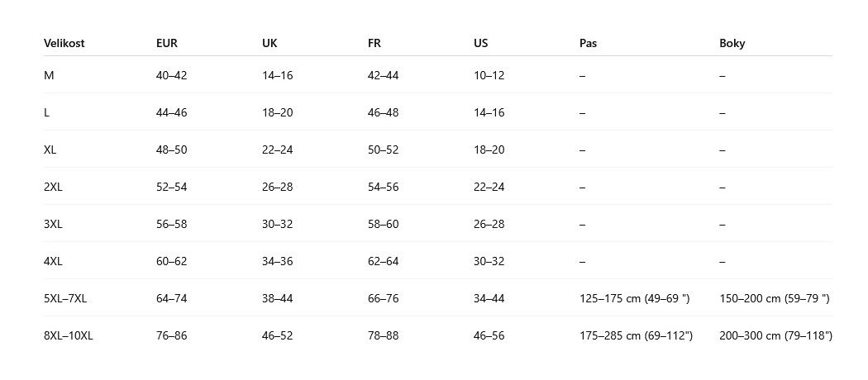
Task: Click the Boky column header
Action: [x=732, y=44]
